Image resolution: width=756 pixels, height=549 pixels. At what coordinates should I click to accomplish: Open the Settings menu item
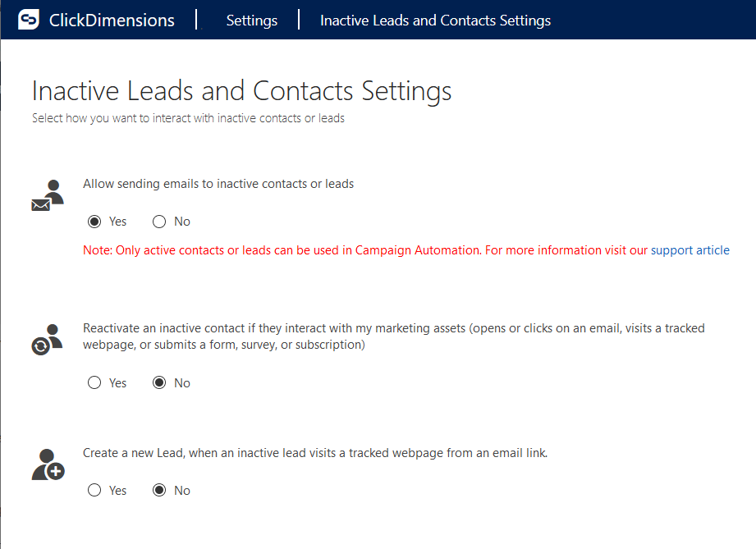pos(251,20)
